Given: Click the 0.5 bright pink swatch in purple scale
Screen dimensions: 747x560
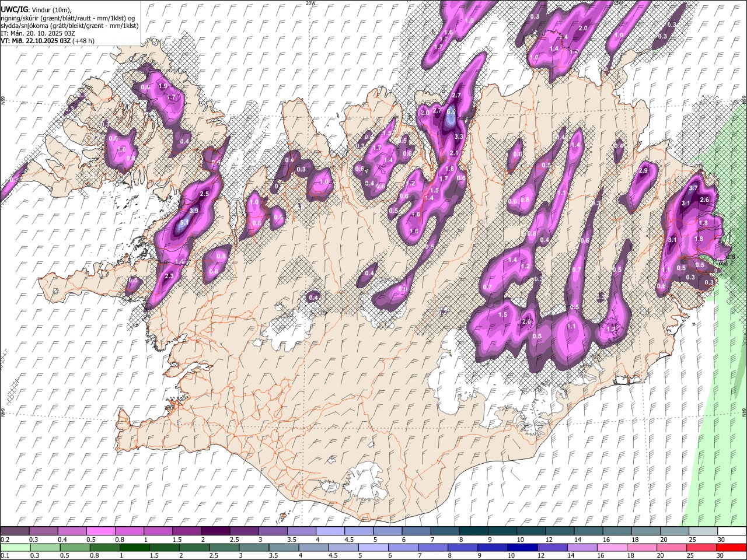Looking at the screenshot, I should point(101,531).
